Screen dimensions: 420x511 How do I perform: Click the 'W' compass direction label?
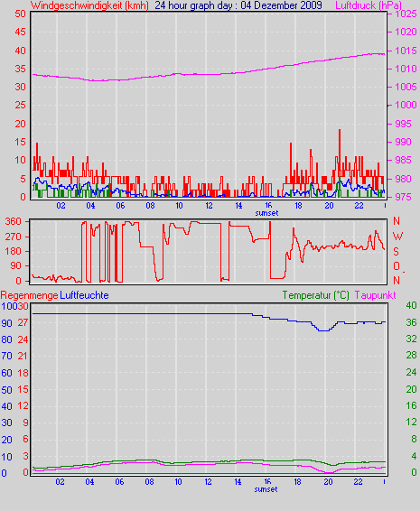[x=397, y=237]
